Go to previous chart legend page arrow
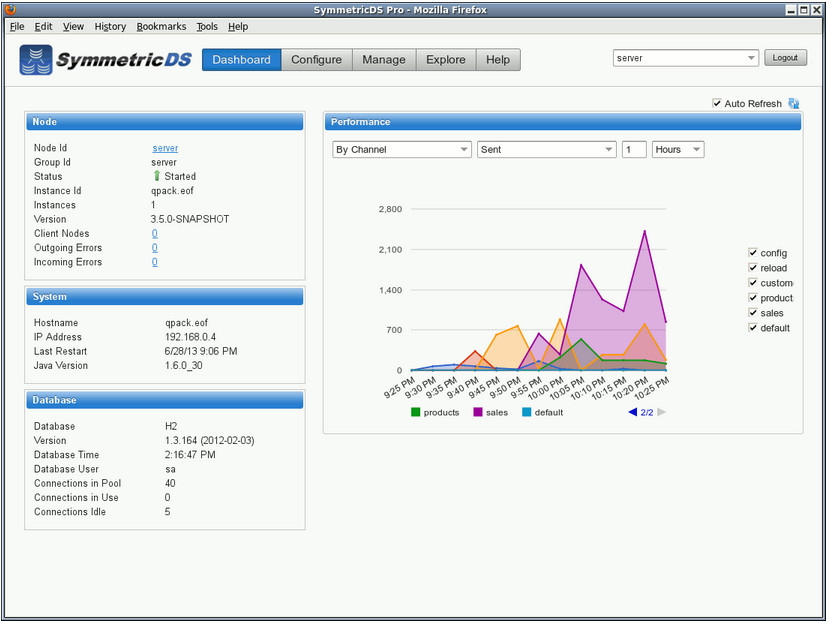This screenshot has width=829, height=623. coord(632,412)
